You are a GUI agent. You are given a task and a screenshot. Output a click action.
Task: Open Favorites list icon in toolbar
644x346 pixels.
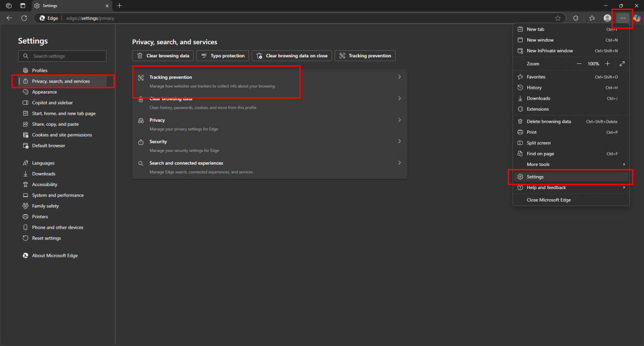(592, 18)
